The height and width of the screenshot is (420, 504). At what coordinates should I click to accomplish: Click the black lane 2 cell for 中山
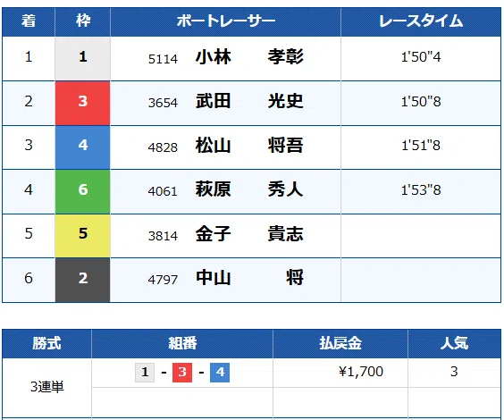(x=82, y=280)
